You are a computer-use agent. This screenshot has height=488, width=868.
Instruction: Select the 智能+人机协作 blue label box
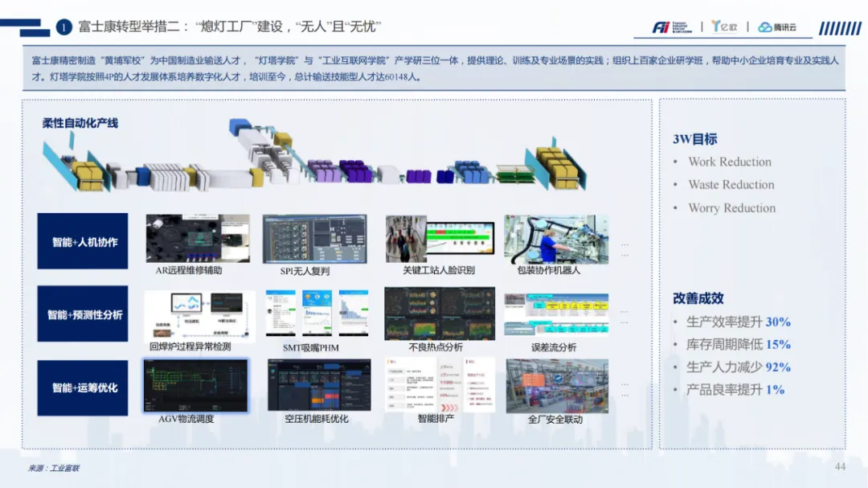pos(83,241)
